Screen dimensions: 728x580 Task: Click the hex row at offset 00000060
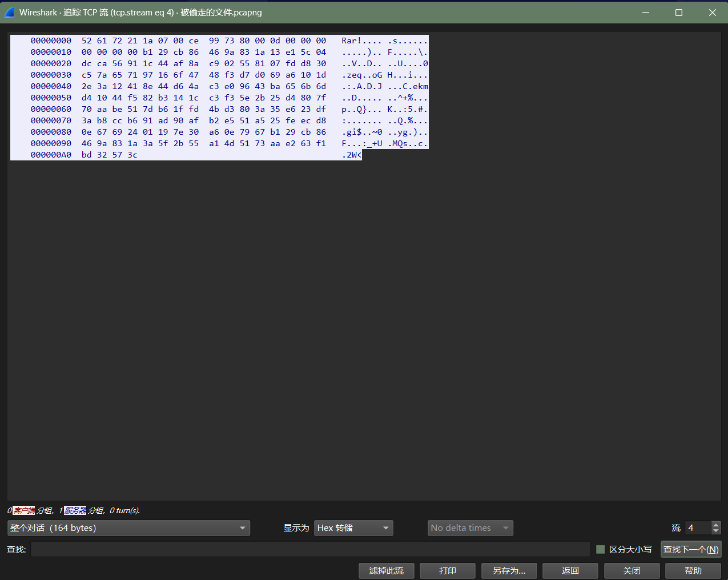click(x=219, y=109)
